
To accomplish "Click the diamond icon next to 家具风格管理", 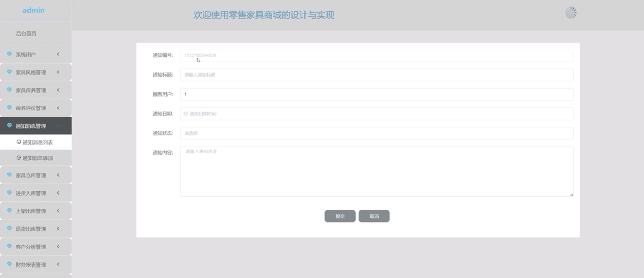I will [9, 72].
